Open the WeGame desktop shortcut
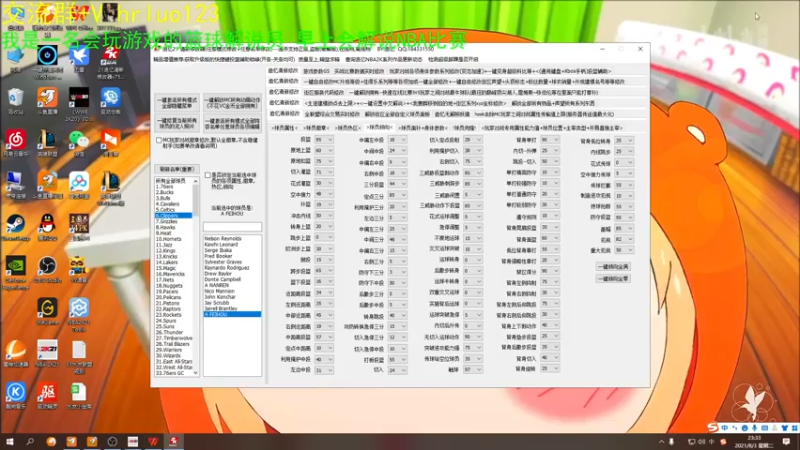The width and height of the screenshot is (800, 450). (47, 308)
